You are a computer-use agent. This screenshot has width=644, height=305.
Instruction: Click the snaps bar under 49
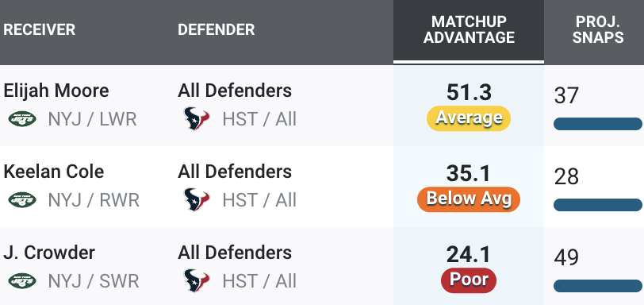[597, 286]
